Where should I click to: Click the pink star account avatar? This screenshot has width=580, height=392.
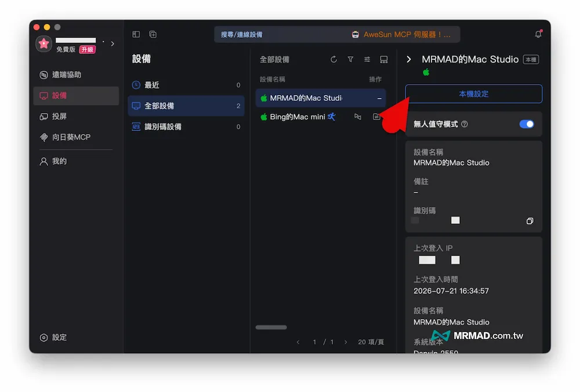43,43
